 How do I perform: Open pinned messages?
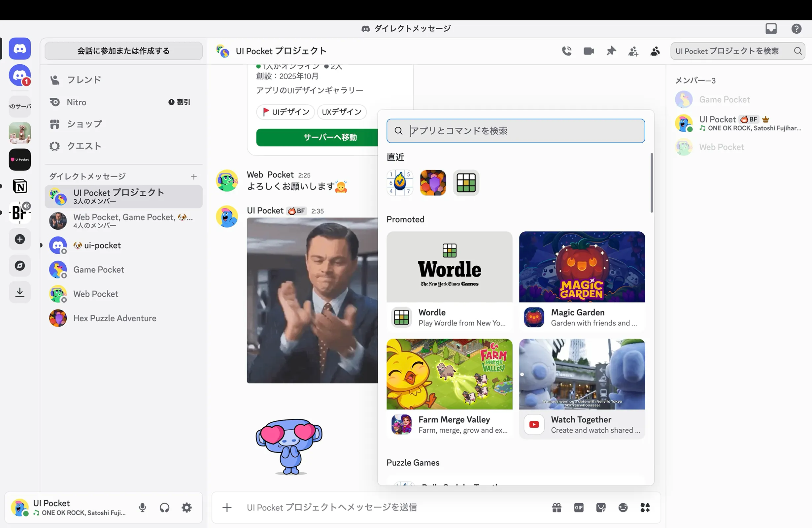(x=611, y=51)
